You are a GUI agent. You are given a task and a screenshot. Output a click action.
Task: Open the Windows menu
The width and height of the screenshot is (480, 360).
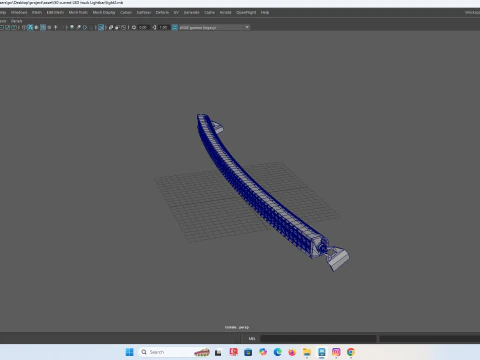pyautogui.click(x=19, y=12)
